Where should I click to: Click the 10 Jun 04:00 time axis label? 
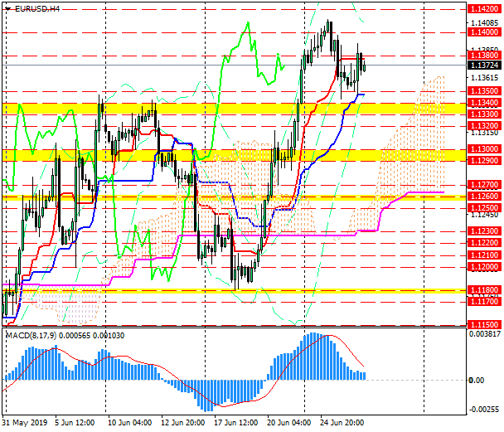(x=129, y=422)
